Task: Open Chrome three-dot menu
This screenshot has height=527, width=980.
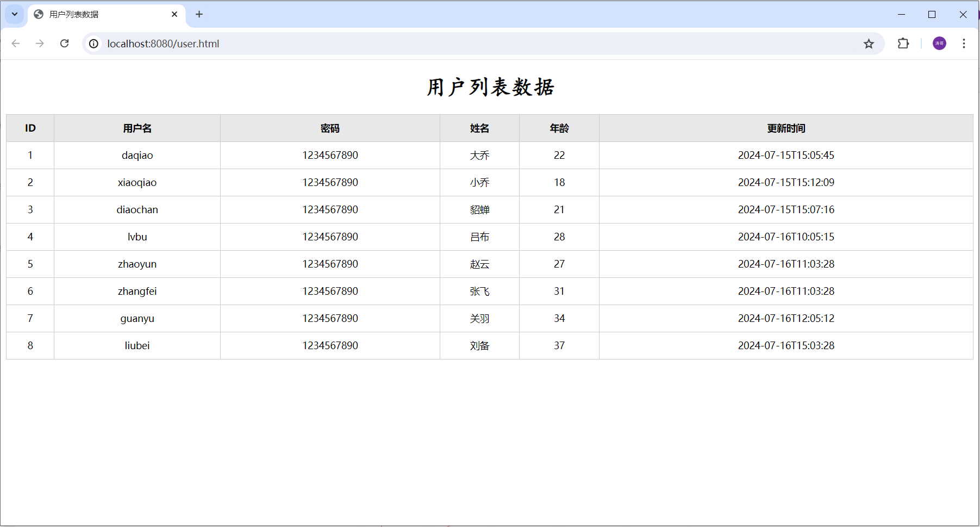Action: (964, 44)
